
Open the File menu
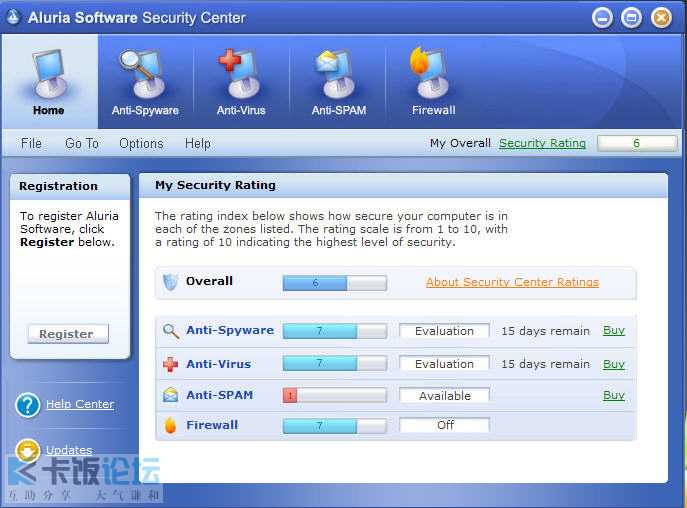[x=31, y=143]
